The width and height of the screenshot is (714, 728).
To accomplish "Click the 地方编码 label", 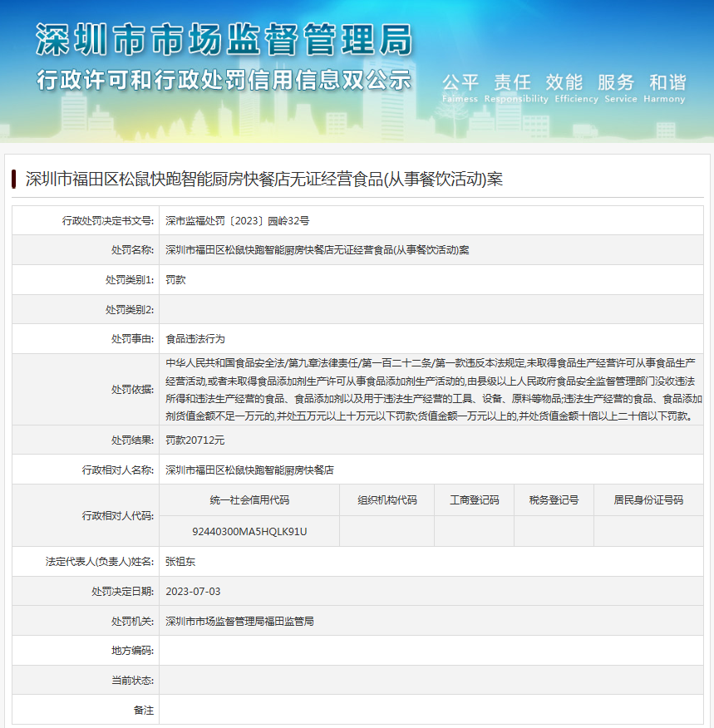I will coord(132,651).
